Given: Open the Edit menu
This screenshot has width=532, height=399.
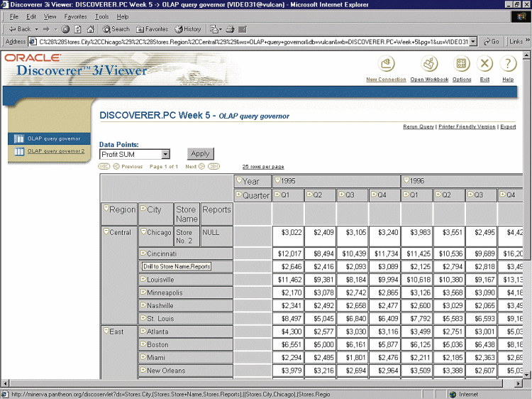Looking at the screenshot, I should 31,16.
